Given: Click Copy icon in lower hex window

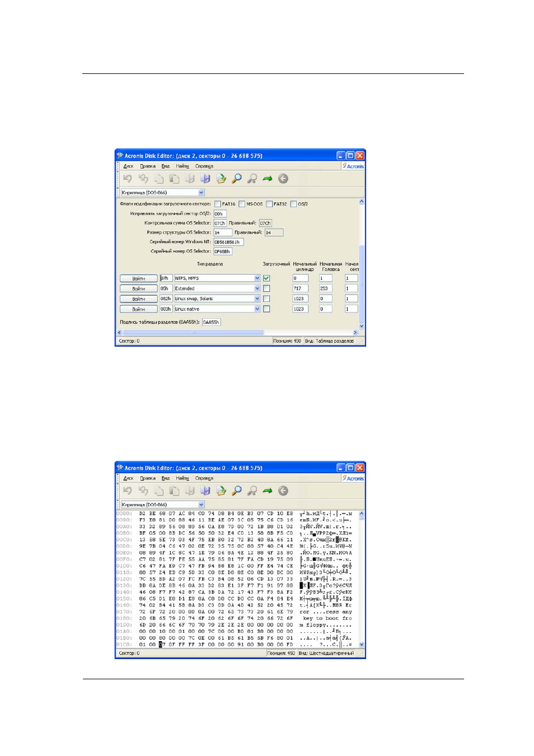Looking at the screenshot, I should tap(159, 491).
